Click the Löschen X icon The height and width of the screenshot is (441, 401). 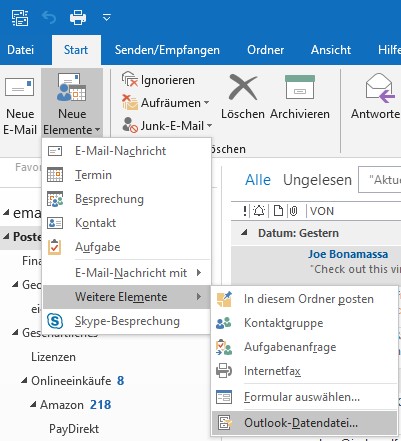243,88
